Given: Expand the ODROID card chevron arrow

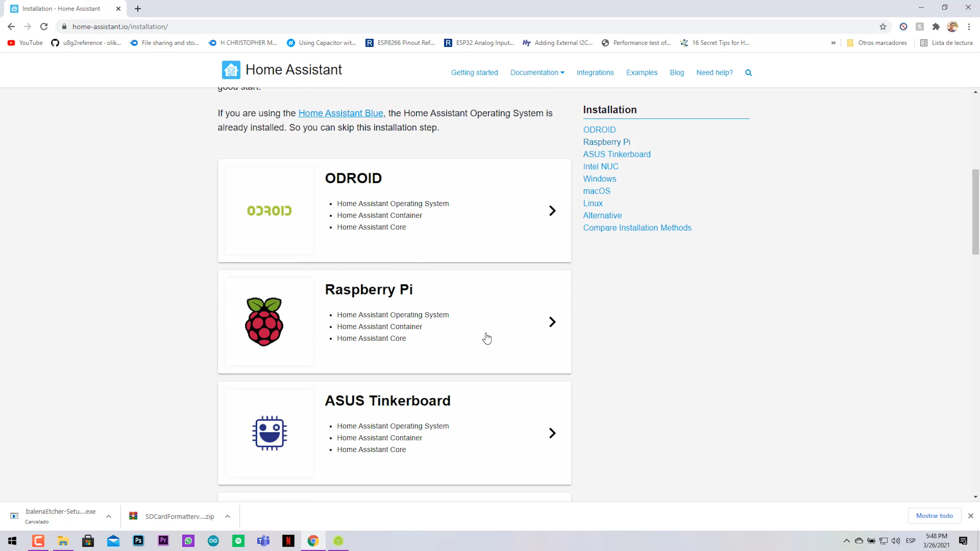Looking at the screenshot, I should click(x=552, y=211).
